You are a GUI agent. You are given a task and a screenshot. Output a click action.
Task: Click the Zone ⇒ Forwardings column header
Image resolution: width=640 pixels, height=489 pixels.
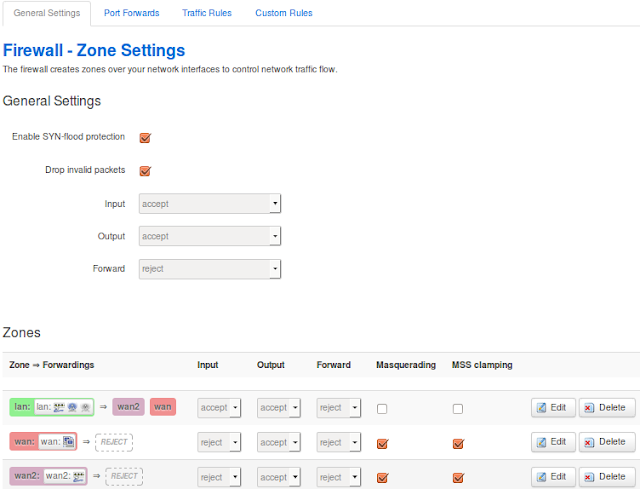pos(51,365)
